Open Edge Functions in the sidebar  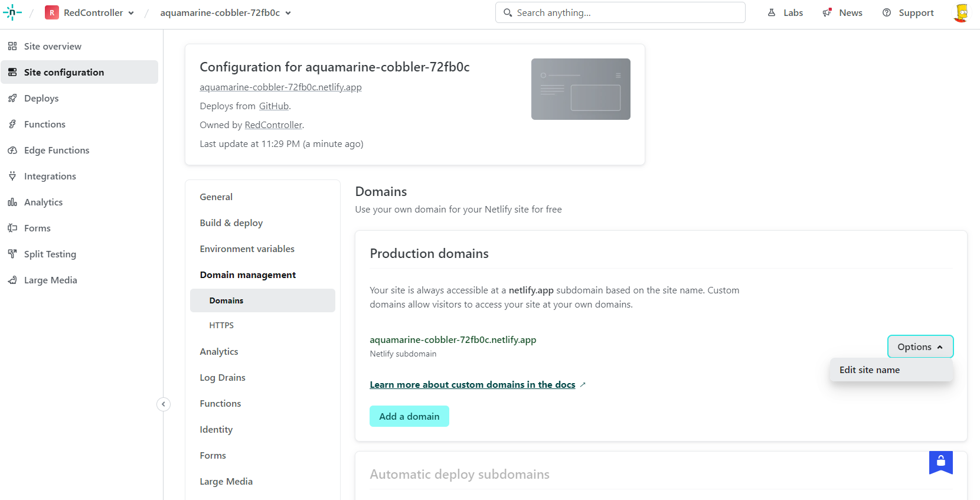pyautogui.click(x=80, y=150)
